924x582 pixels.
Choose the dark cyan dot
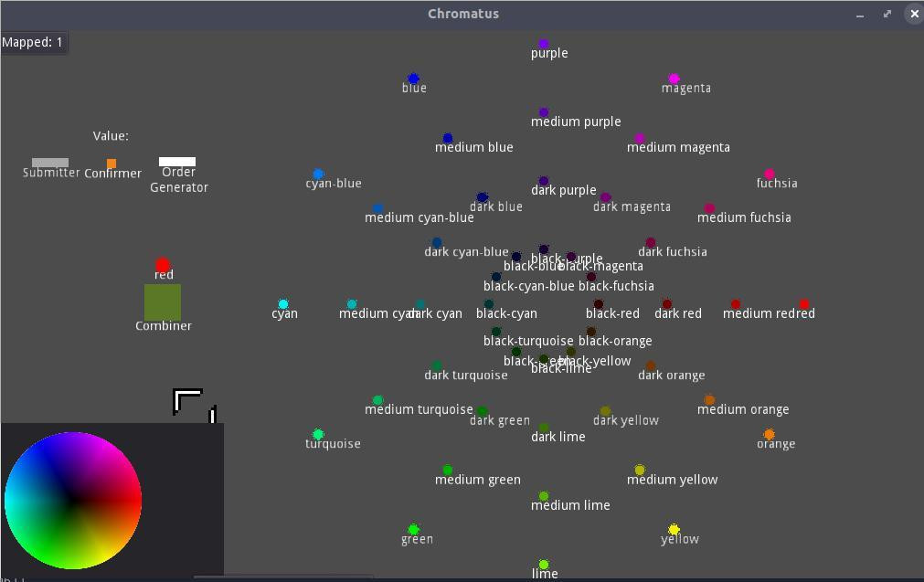(x=420, y=304)
